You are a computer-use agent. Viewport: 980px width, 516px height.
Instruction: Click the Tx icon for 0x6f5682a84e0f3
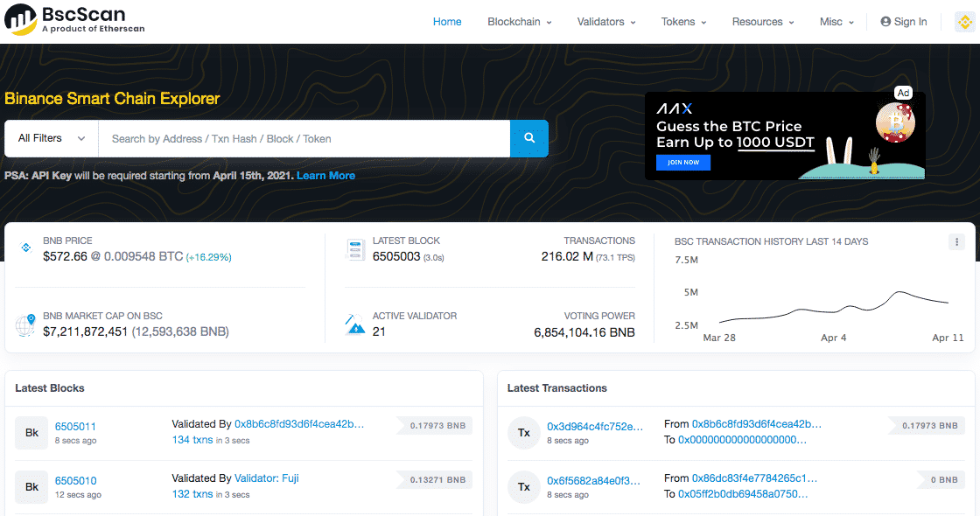524,487
